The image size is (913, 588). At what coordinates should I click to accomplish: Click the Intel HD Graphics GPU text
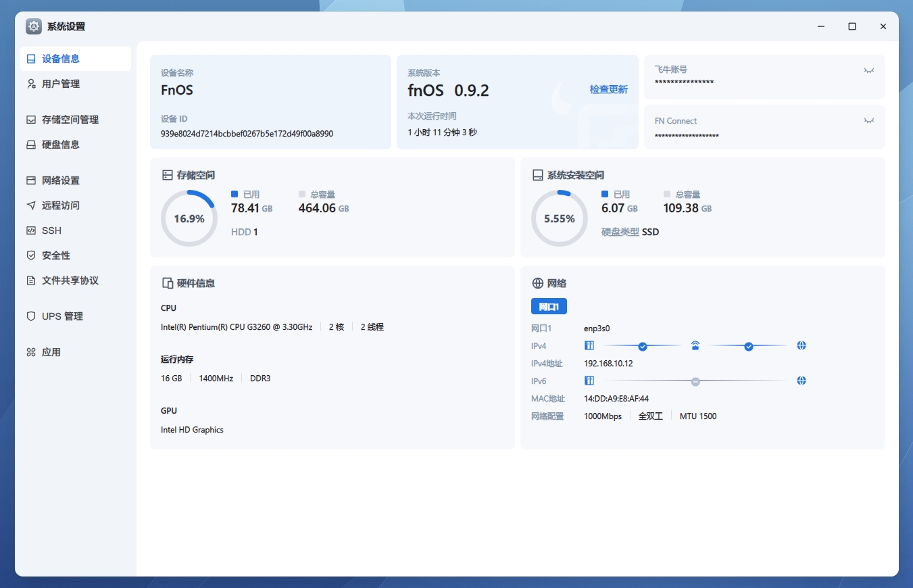coord(192,430)
